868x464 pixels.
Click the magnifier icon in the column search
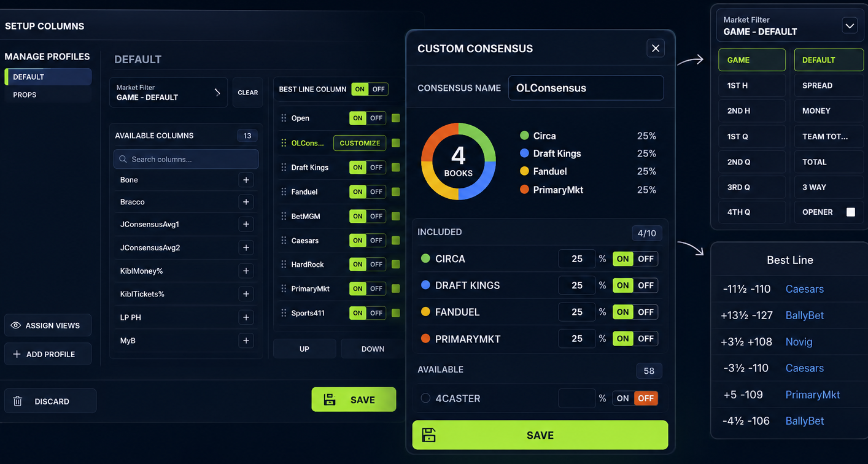(123, 159)
